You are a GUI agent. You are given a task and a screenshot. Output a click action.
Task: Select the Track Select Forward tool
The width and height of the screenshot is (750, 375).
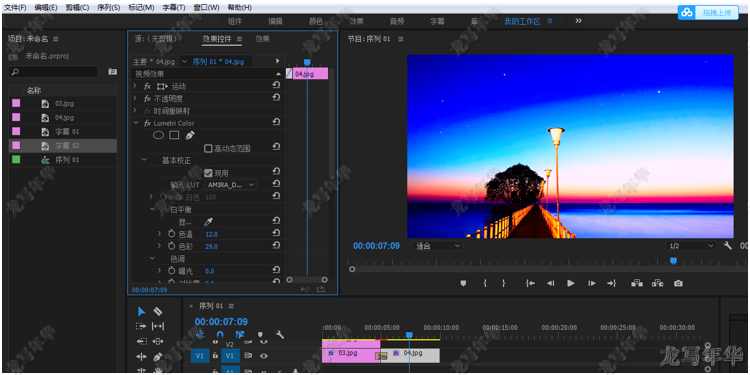coord(142,326)
